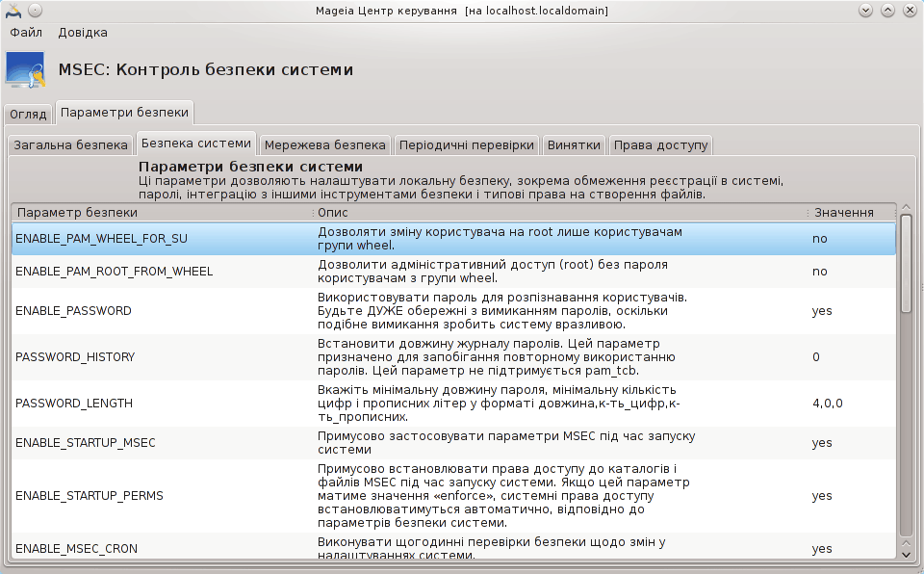Open the Довідка menu

83,33
